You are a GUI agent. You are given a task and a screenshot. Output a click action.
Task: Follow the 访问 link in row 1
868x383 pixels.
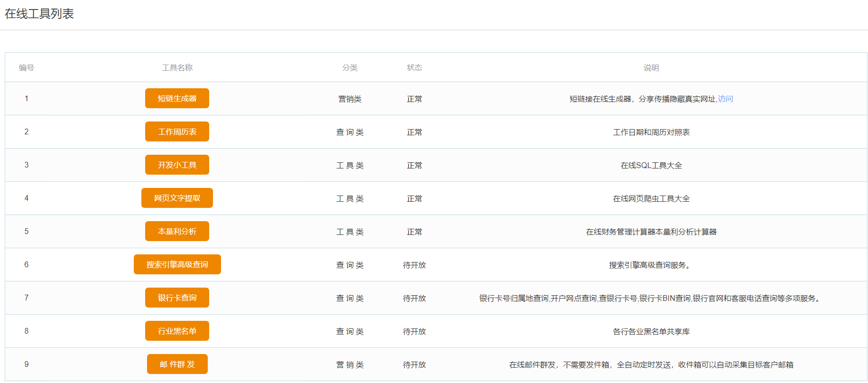click(x=725, y=99)
